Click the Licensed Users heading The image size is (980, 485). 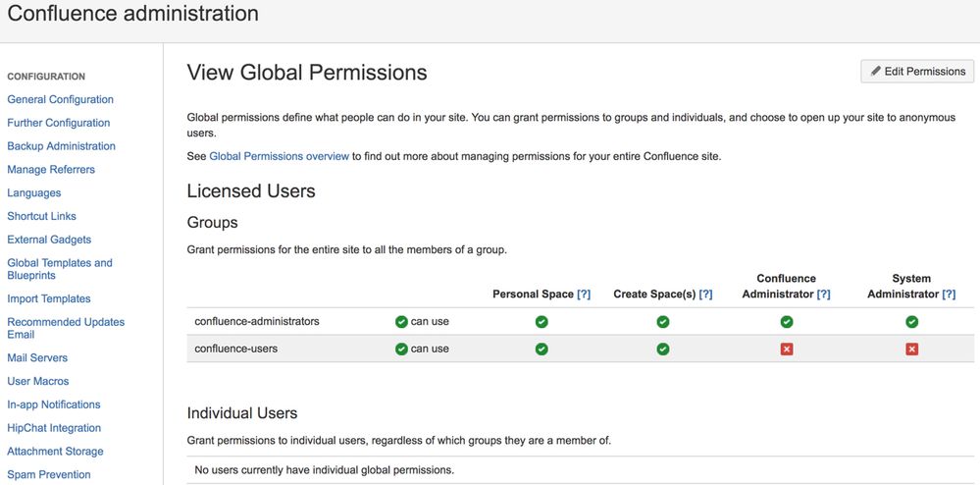coord(251,190)
